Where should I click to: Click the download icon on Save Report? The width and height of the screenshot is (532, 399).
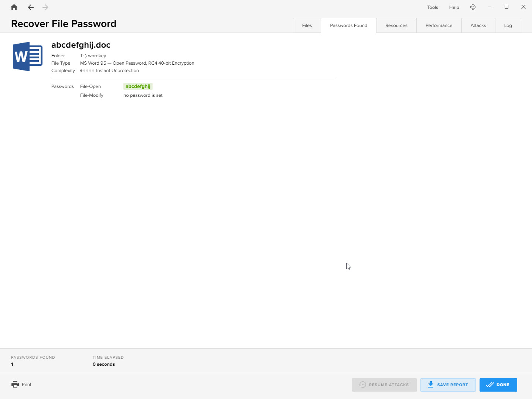(431, 385)
